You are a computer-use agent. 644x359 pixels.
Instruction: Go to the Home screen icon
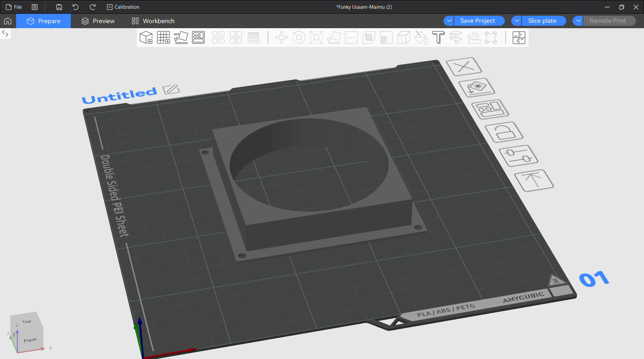coord(8,21)
